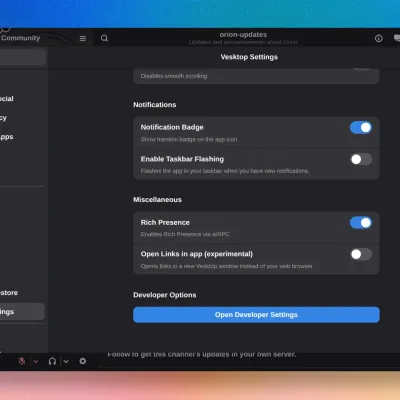Open the channel info icon

[x=379, y=38]
